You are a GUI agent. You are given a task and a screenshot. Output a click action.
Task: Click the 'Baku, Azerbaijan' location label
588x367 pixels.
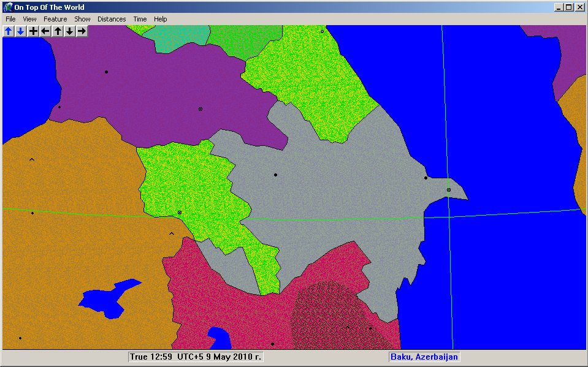424,357
